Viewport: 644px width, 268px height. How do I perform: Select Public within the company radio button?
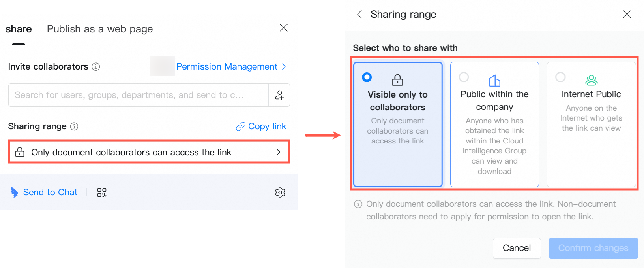(x=464, y=77)
